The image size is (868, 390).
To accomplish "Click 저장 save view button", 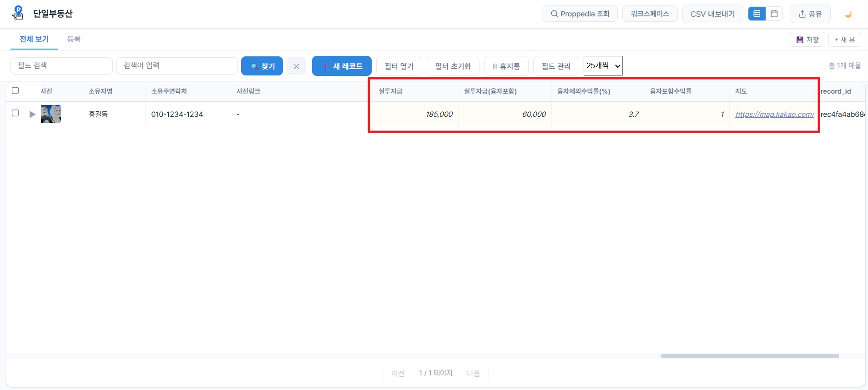I will (x=807, y=40).
